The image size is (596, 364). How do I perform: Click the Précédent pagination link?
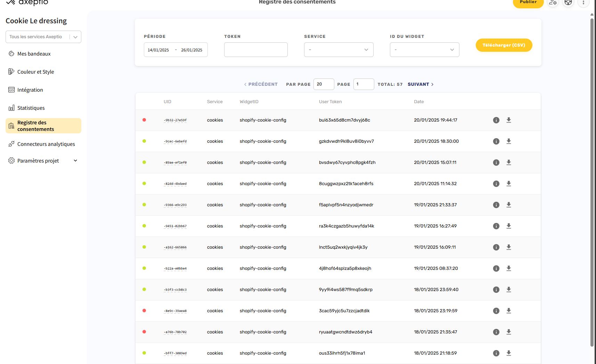261,84
